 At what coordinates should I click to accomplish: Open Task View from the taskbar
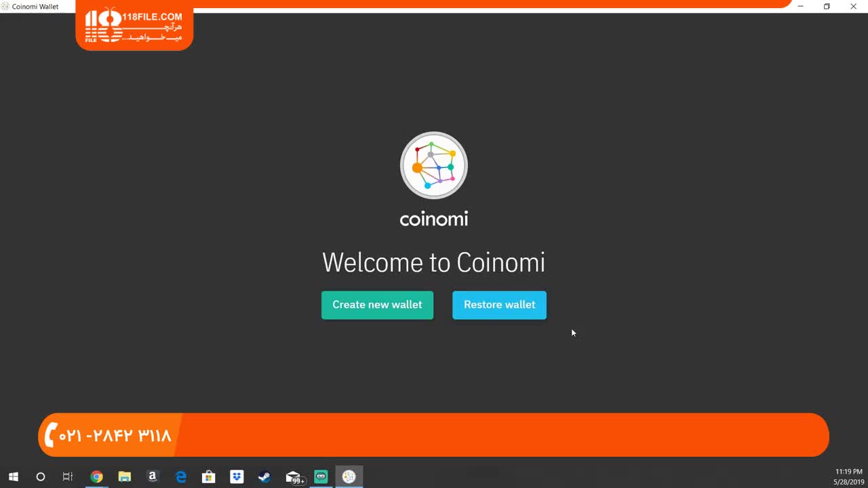click(68, 476)
